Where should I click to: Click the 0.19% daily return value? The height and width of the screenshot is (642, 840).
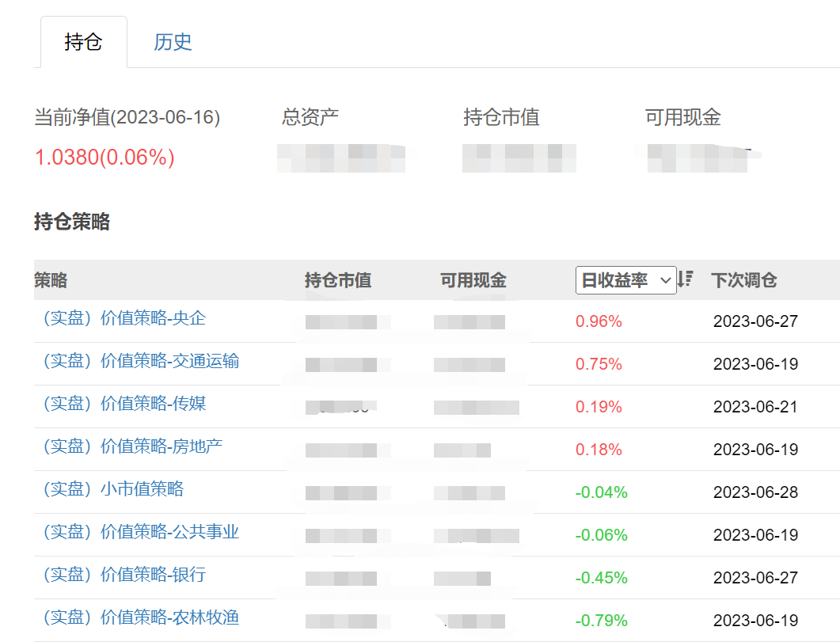pyautogui.click(x=599, y=407)
